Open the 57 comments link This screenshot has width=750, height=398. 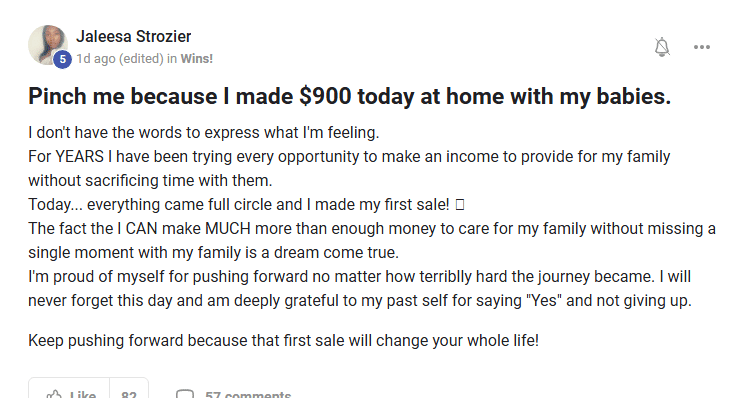(x=248, y=394)
